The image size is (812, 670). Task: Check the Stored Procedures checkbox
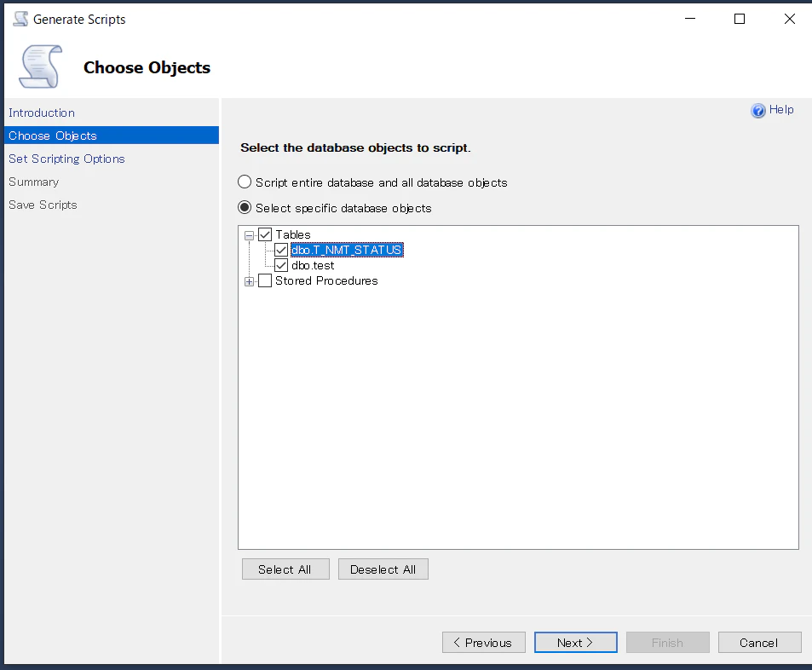[265, 280]
